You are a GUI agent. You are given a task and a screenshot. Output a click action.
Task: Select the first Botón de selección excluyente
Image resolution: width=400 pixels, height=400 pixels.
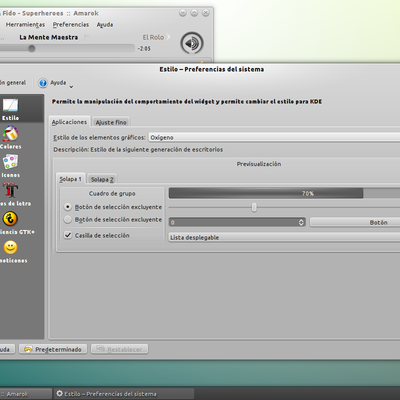click(x=68, y=207)
